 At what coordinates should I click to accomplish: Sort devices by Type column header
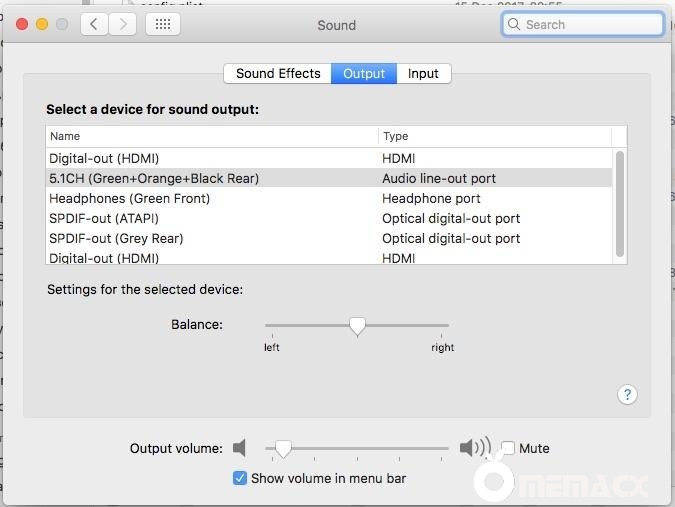pos(495,136)
